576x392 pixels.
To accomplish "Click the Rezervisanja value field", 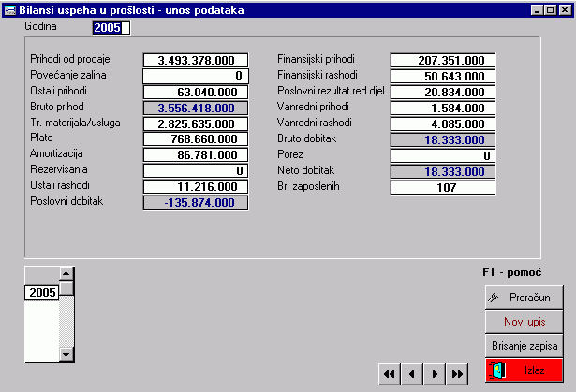I will point(196,170).
